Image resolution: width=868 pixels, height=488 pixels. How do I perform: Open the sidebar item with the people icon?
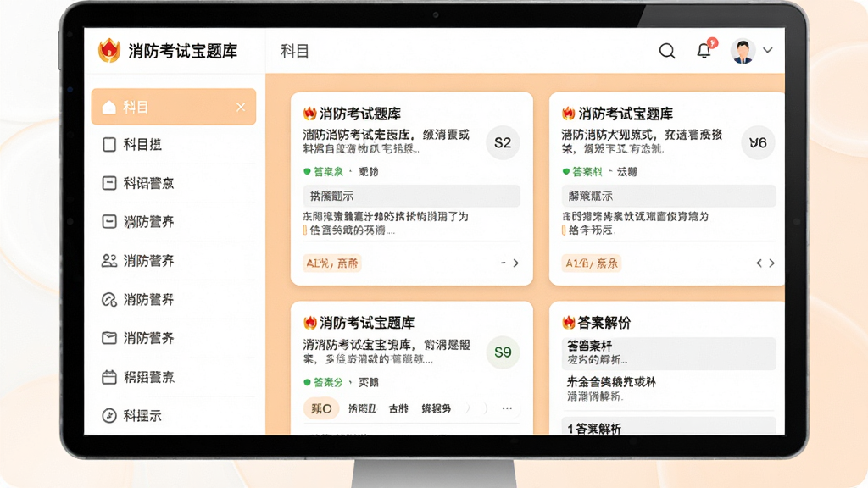(x=174, y=261)
